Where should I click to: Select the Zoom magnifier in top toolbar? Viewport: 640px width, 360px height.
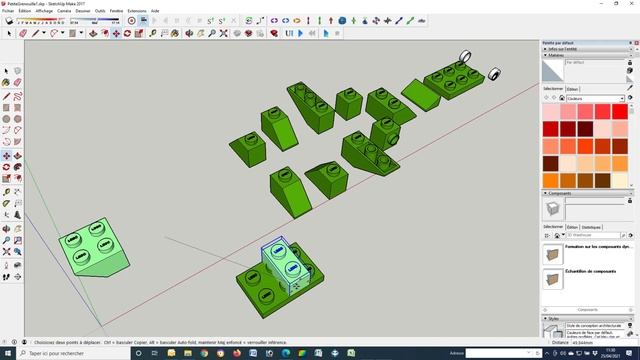tap(212, 33)
